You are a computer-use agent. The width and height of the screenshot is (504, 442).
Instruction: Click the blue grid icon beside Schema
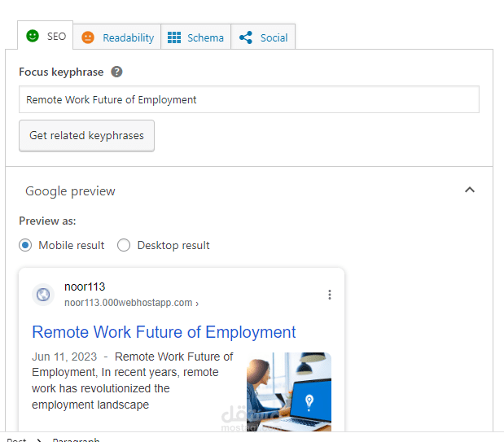point(173,37)
